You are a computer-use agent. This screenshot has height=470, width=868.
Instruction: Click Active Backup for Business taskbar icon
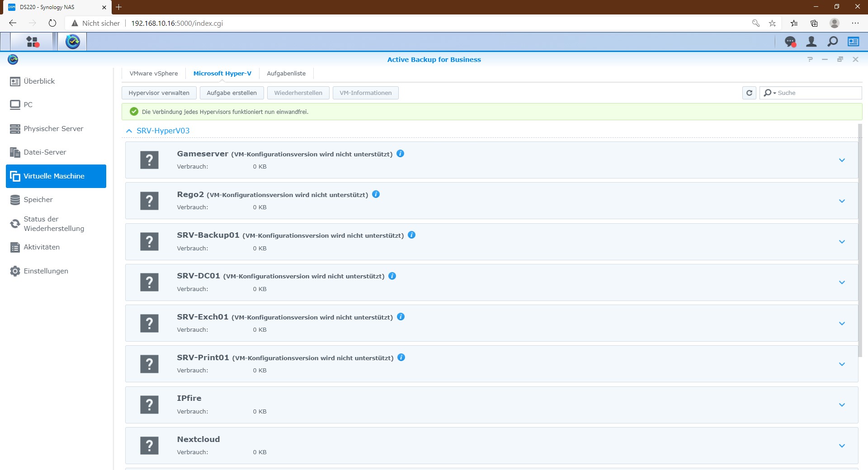tap(72, 42)
